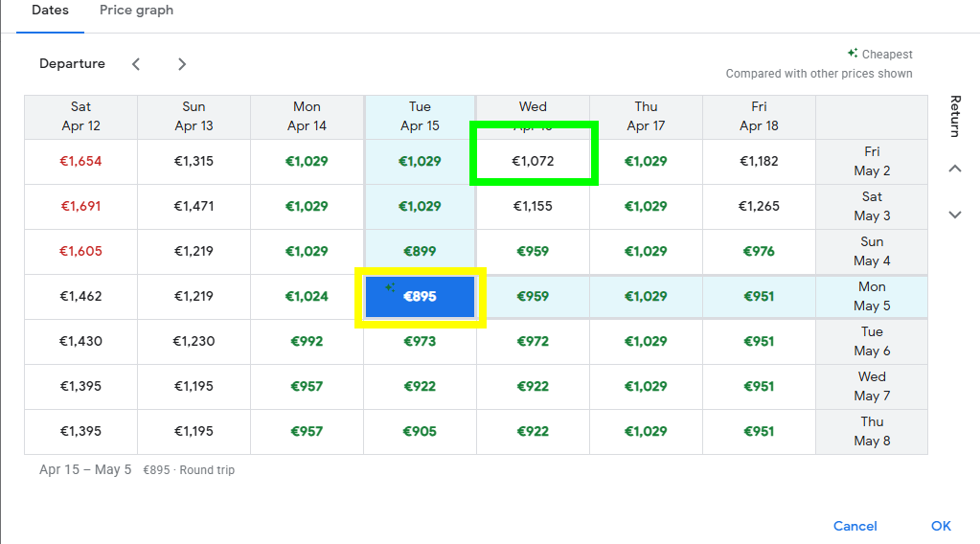The height and width of the screenshot is (544, 980).
Task: Choose the €1,072 fare for Apr 16
Action: (534, 161)
